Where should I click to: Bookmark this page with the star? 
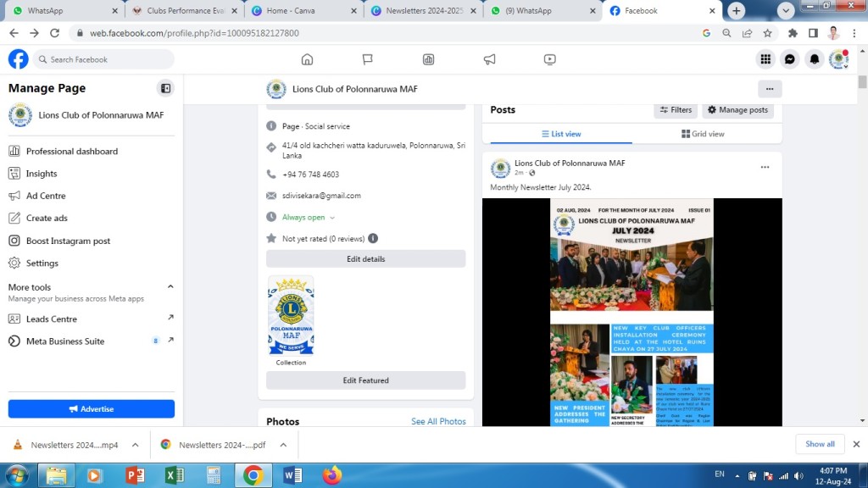tap(767, 33)
